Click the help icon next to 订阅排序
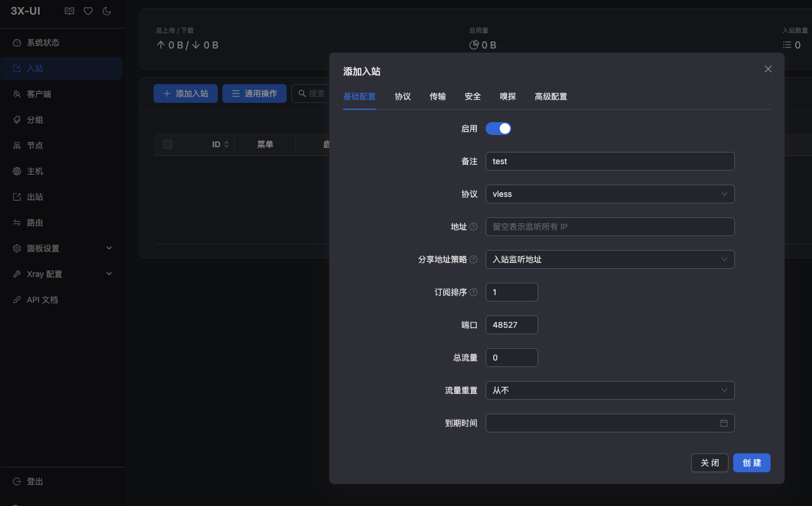The height and width of the screenshot is (506, 812). click(473, 292)
